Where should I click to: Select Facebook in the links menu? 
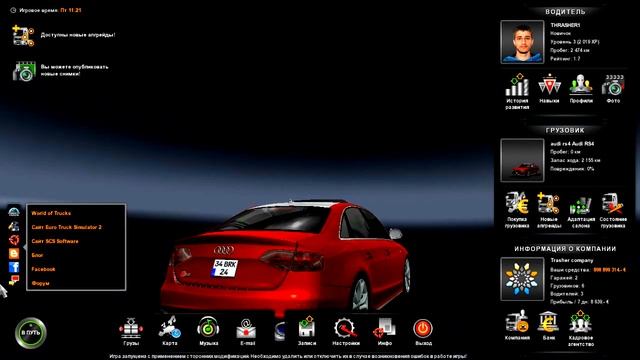click(43, 269)
